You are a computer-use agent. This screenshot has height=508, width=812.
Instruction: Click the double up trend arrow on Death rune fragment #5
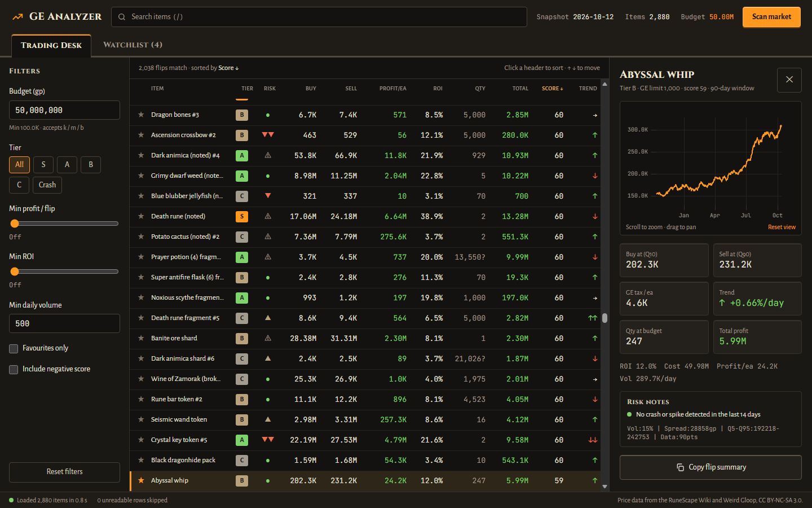593,318
